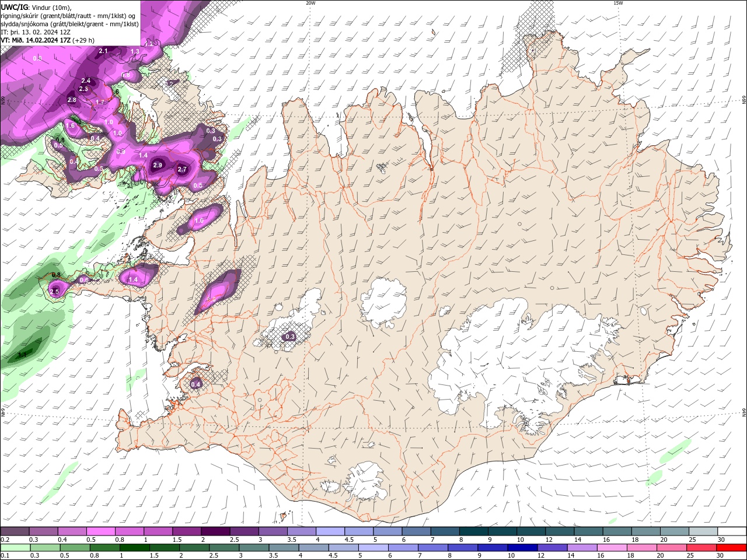Screen dimensions: 747x560
Task: Select the medium green 0.8 swatch in the rain legend
Action: [x=104, y=548]
